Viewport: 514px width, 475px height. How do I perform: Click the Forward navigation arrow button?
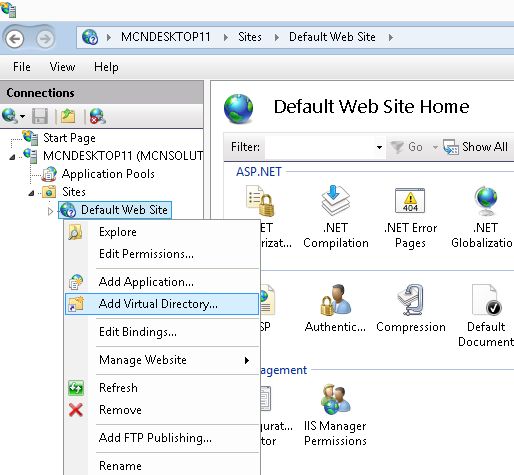[x=45, y=38]
